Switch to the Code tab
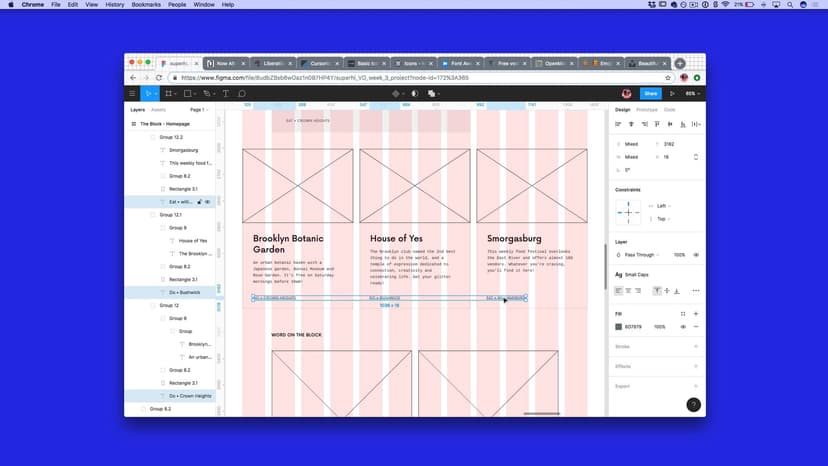 pyautogui.click(x=670, y=110)
